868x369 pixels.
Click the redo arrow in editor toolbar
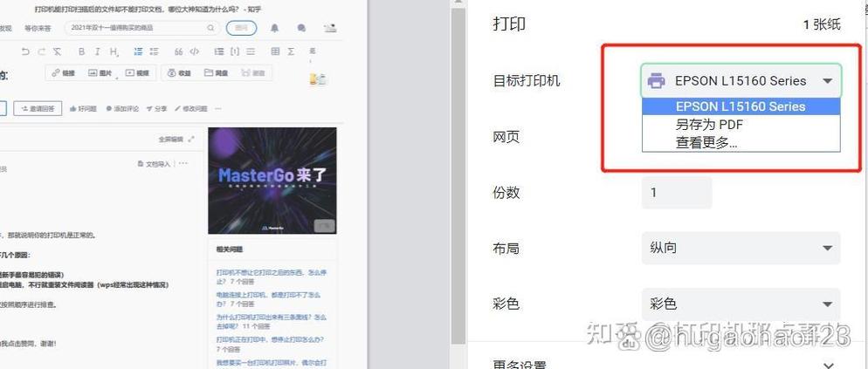pos(42,51)
